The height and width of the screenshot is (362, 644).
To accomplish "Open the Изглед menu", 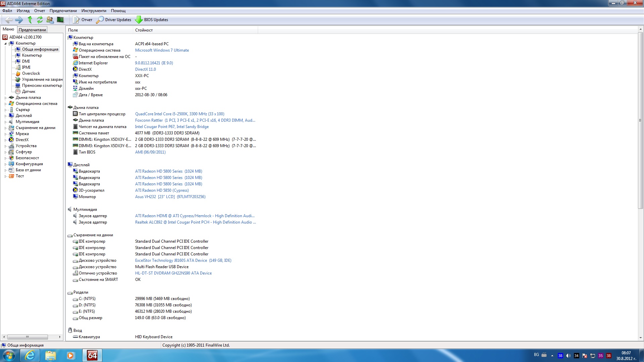I will coord(23,11).
